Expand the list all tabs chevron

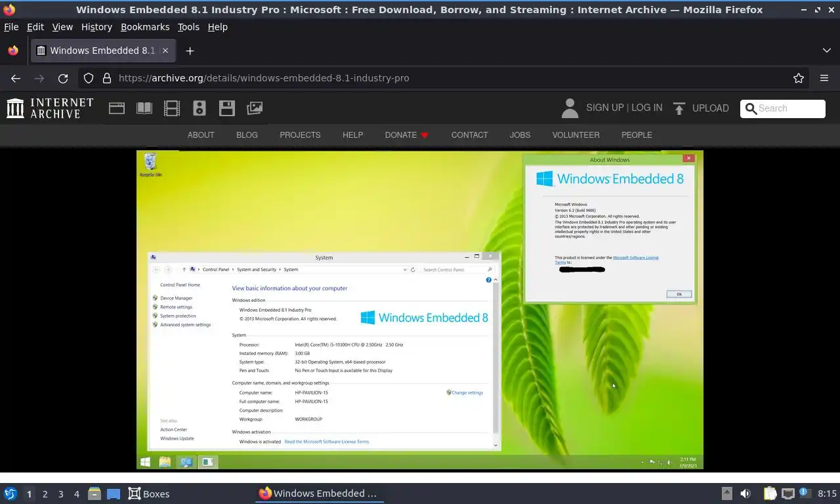[x=826, y=51]
